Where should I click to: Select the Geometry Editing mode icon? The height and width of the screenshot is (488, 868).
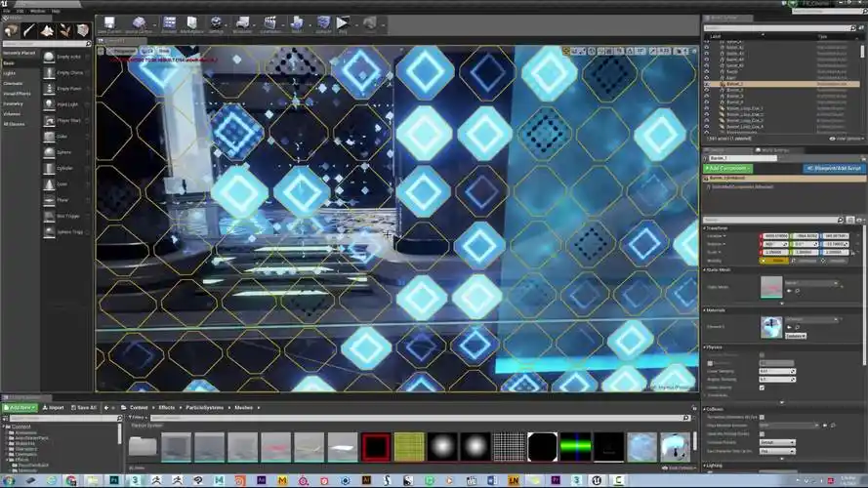pyautogui.click(x=88, y=31)
